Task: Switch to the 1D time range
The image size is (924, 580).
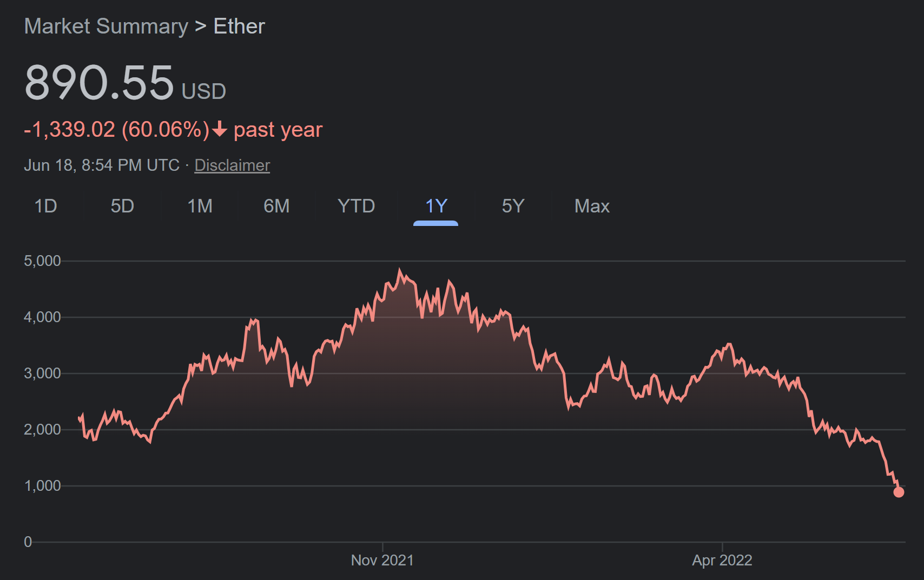Action: point(45,206)
